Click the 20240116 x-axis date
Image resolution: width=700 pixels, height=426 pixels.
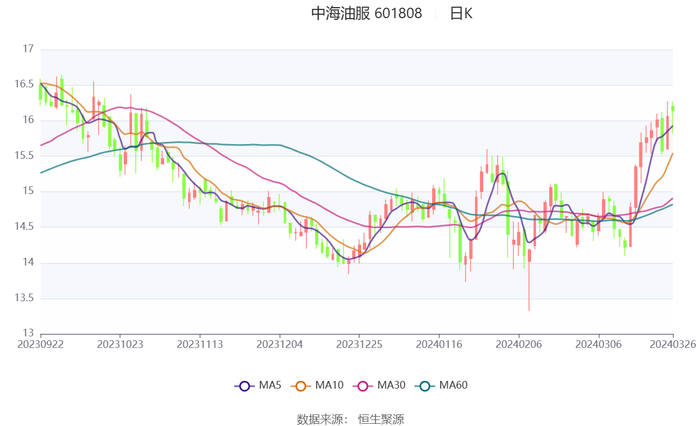pyautogui.click(x=439, y=344)
